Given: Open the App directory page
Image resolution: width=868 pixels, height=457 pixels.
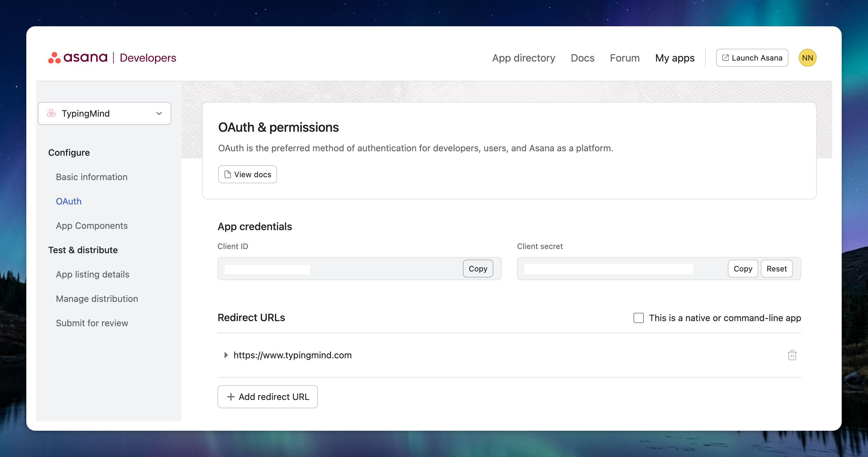Looking at the screenshot, I should click(523, 58).
